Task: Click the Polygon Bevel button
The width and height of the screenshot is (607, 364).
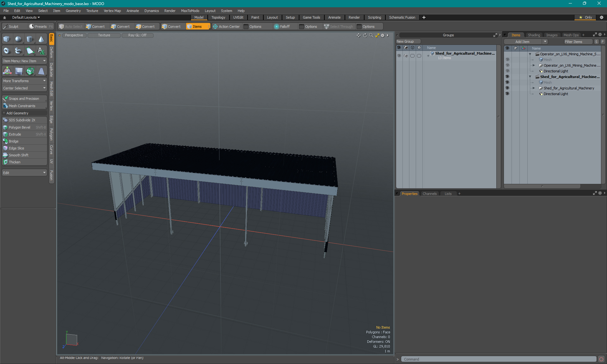Action: tap(20, 127)
